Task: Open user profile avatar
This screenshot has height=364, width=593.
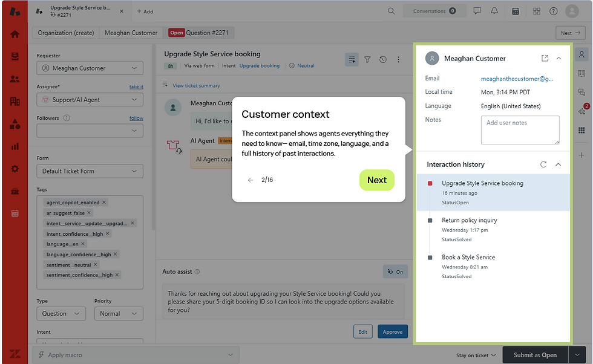Action: 572,11
